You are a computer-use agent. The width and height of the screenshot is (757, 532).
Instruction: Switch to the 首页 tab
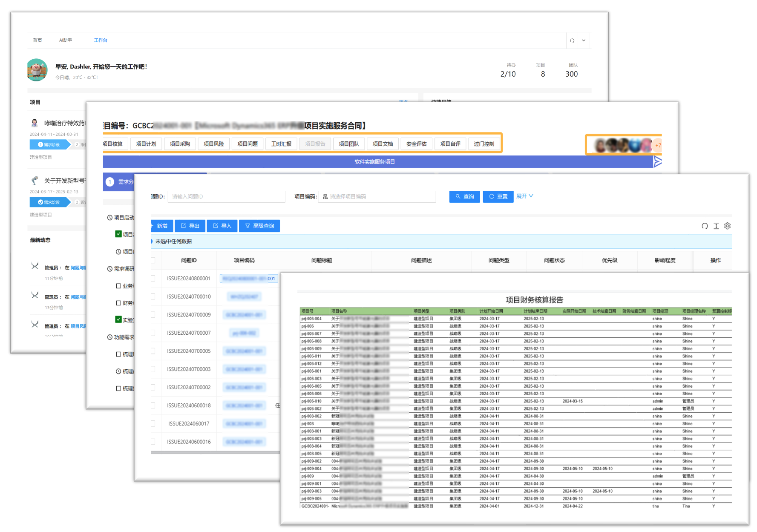(x=37, y=40)
